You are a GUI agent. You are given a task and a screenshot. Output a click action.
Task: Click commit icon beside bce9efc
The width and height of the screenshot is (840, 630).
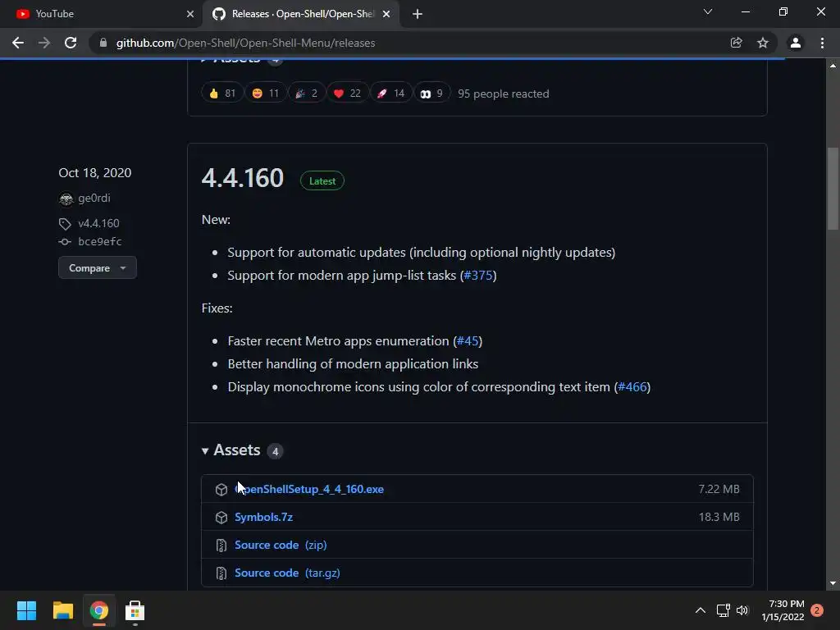pos(65,242)
